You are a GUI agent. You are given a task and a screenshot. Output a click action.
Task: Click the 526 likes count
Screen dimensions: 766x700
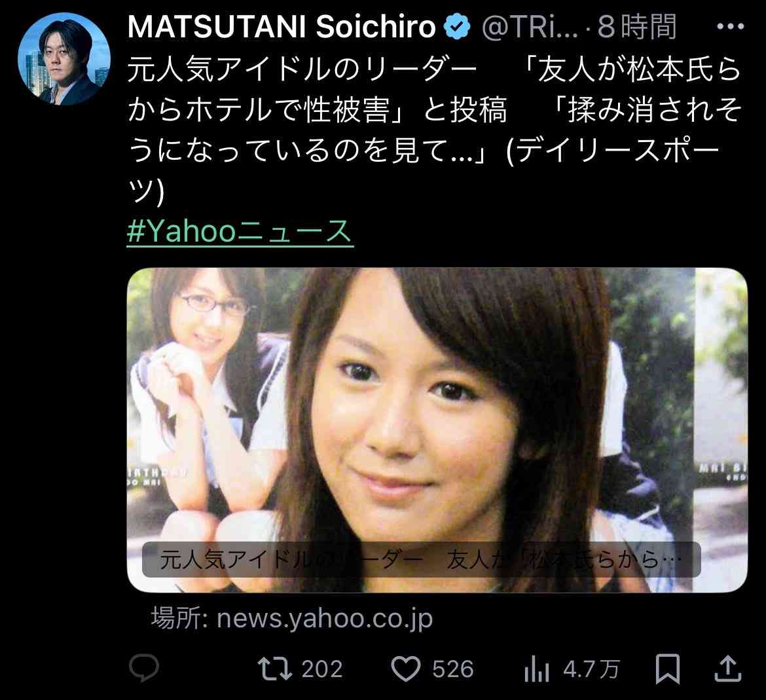(453, 669)
